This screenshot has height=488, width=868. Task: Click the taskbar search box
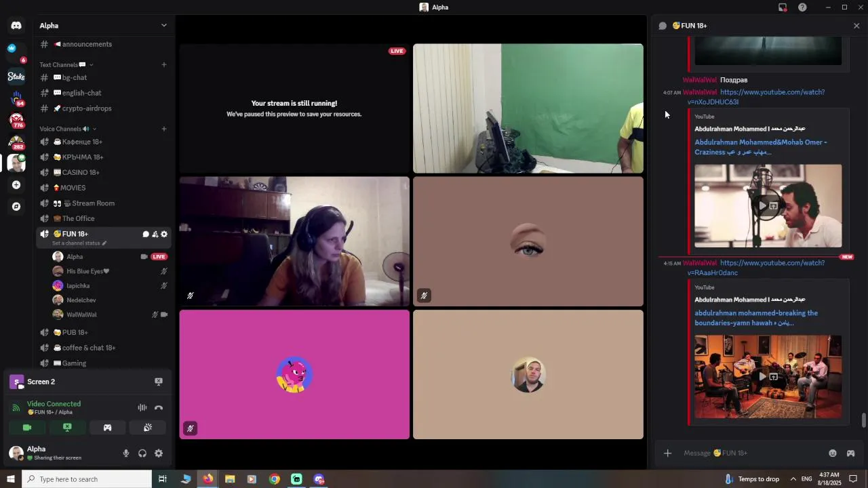[87, 479]
